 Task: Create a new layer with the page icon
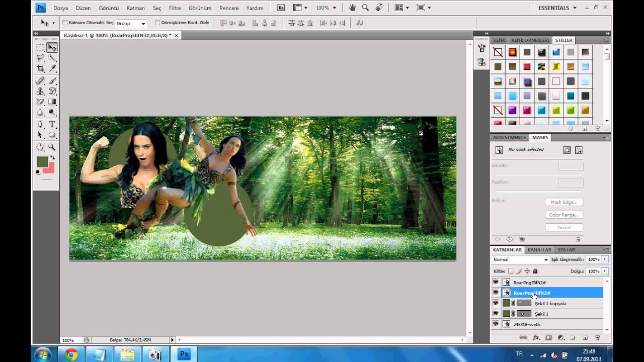[585, 338]
